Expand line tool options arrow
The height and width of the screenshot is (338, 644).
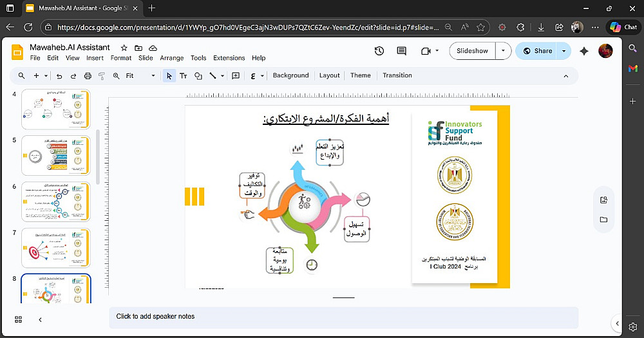[x=222, y=75]
